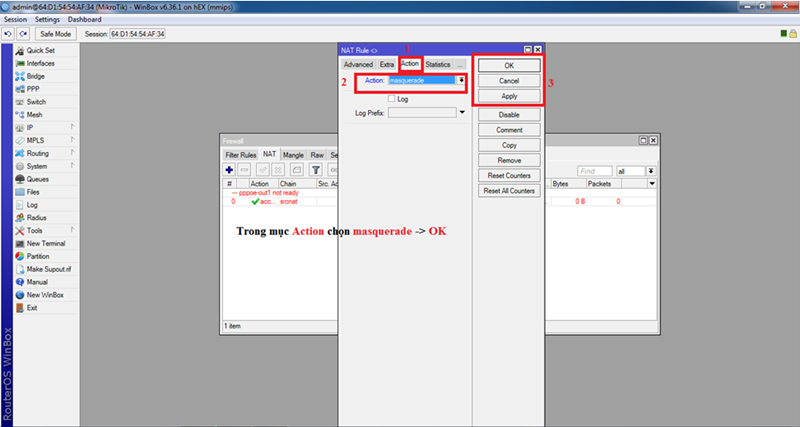
Task: Open the Settings menu
Action: [x=47, y=20]
